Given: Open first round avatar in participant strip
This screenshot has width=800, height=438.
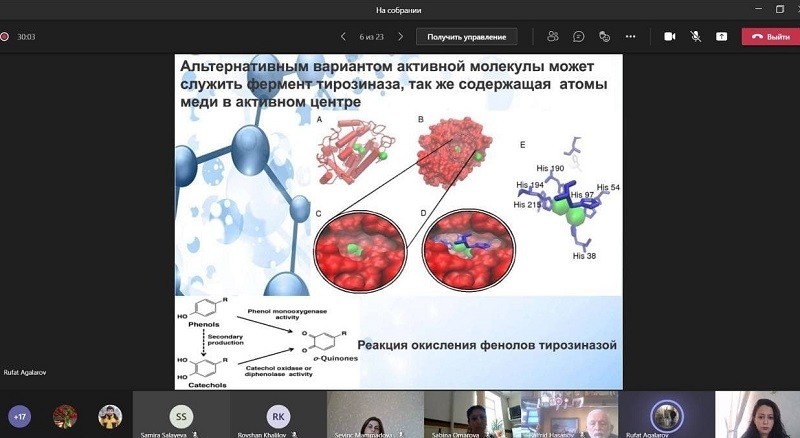Looking at the screenshot, I should click(x=65, y=416).
